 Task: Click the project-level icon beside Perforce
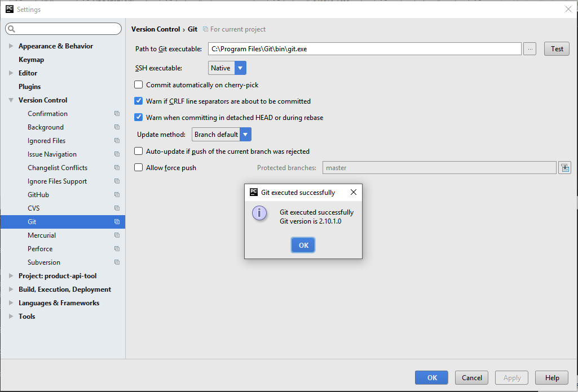[x=117, y=249]
